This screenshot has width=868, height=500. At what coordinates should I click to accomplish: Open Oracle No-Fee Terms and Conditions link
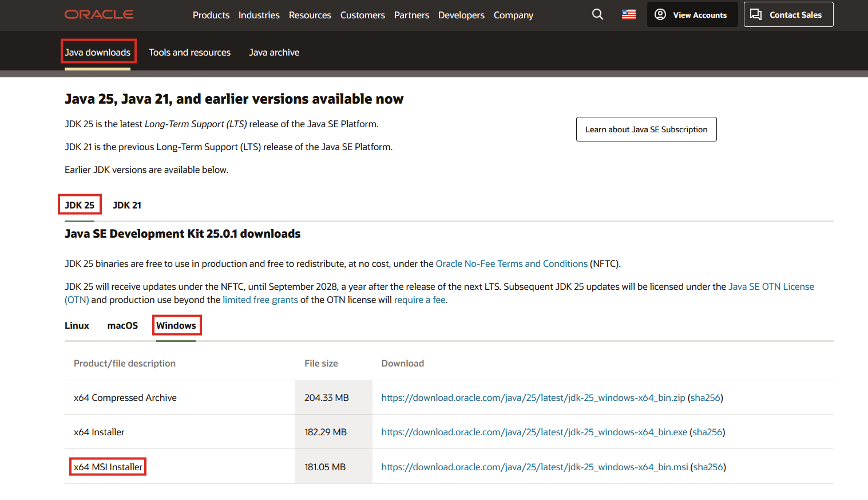(512, 263)
